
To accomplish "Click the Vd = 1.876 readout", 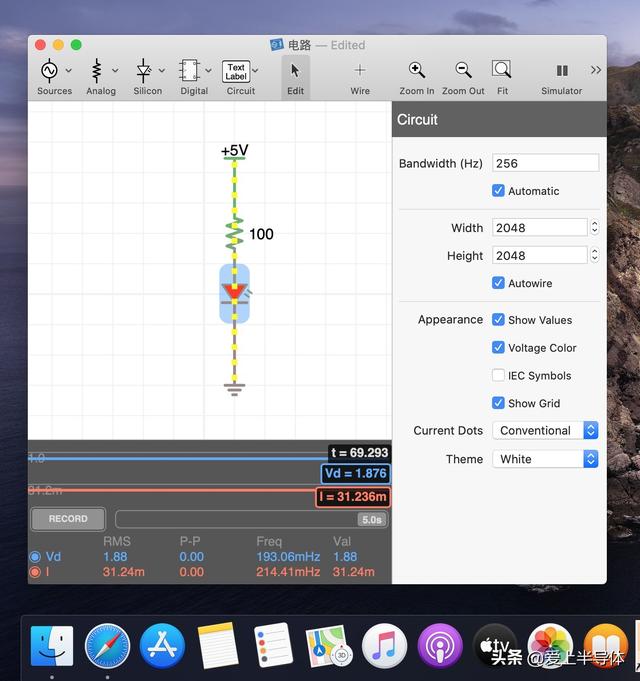I will click(356, 473).
